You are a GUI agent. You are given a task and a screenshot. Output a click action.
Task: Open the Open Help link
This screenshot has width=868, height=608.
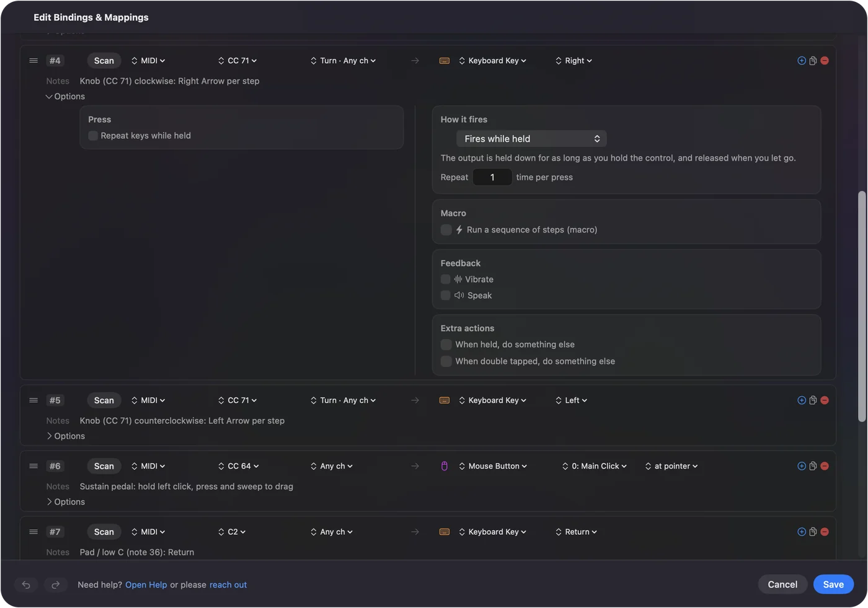146,585
